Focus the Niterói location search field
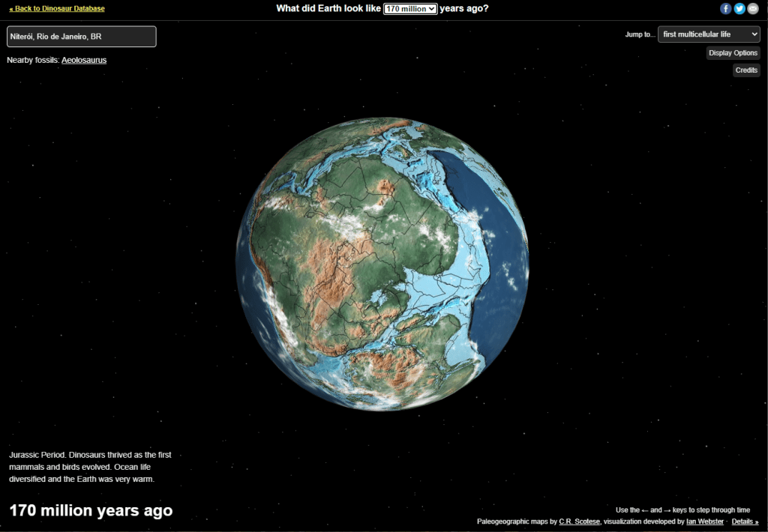 pyautogui.click(x=82, y=37)
